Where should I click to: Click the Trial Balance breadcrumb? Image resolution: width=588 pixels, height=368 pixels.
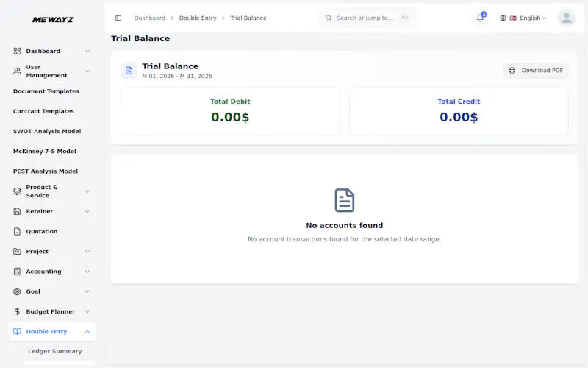click(x=248, y=18)
